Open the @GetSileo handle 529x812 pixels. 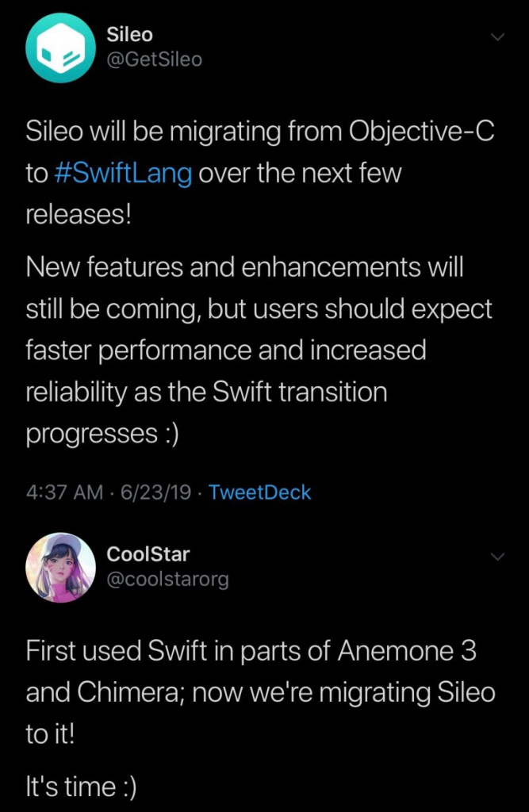coord(154,59)
